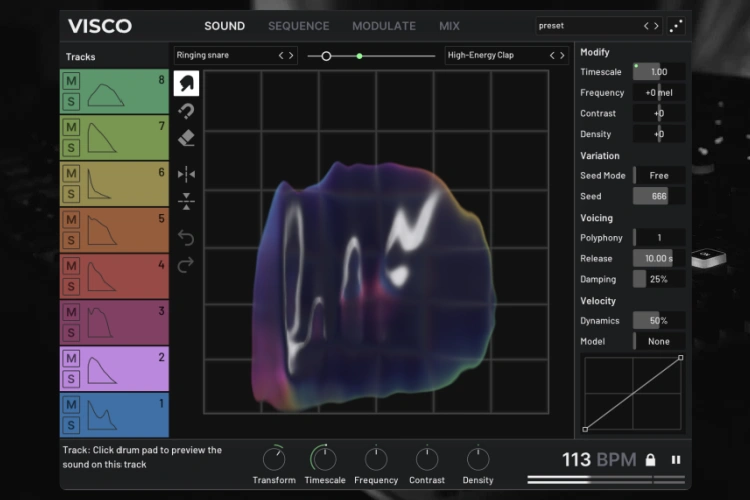750x500 pixels.
Task: Click the vertical flip icon
Action: [x=186, y=202]
